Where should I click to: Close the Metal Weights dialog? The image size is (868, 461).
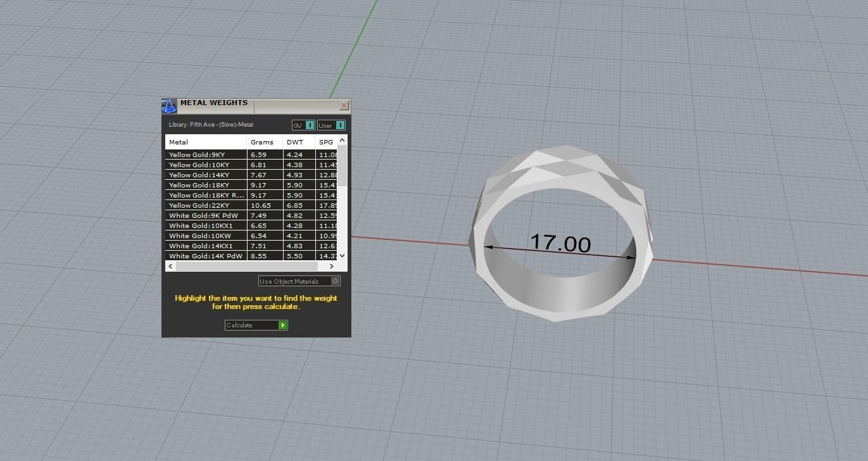point(344,106)
